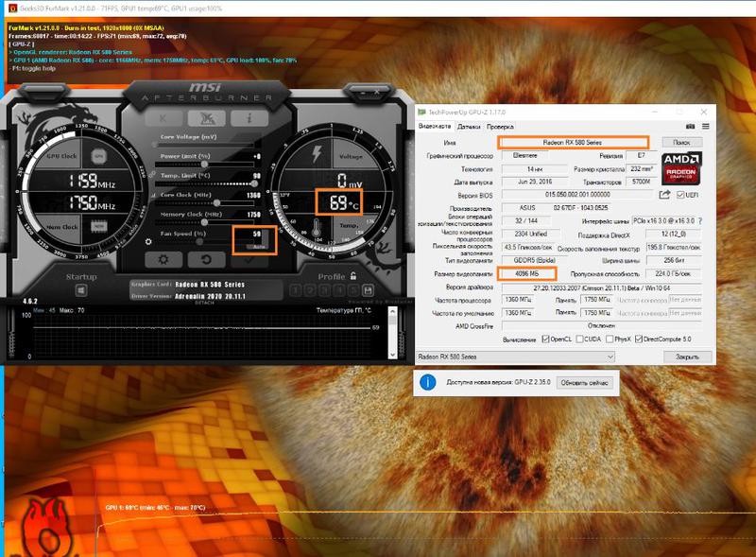The height and width of the screenshot is (557, 756).
Task: Click the GPU-Z camera screenshot icon
Action: click(x=691, y=127)
